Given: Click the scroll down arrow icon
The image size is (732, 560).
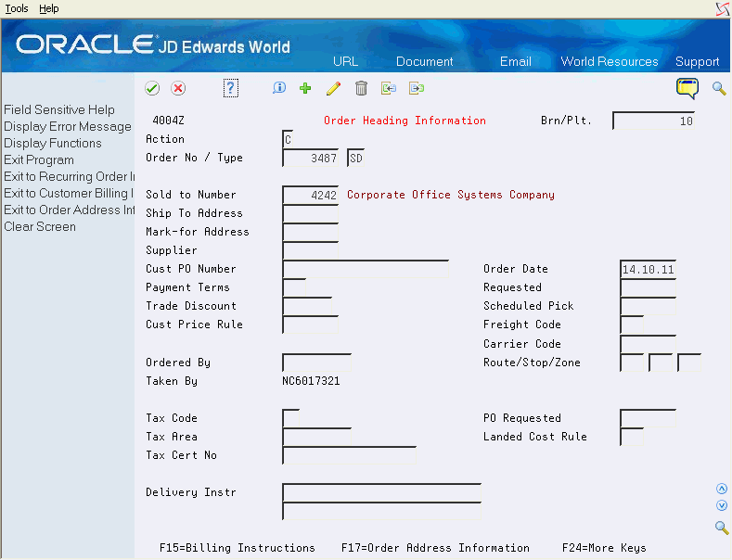Looking at the screenshot, I should click(722, 505).
